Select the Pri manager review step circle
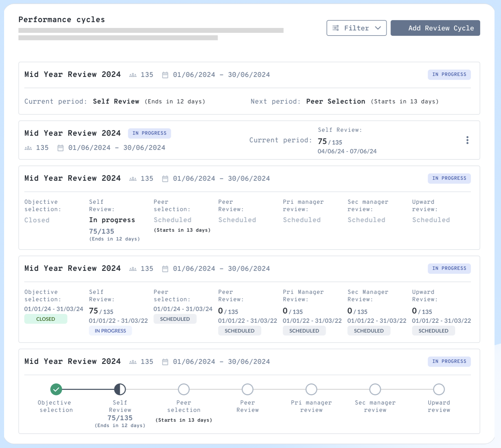Image resolution: width=501 pixels, height=448 pixels. click(311, 389)
